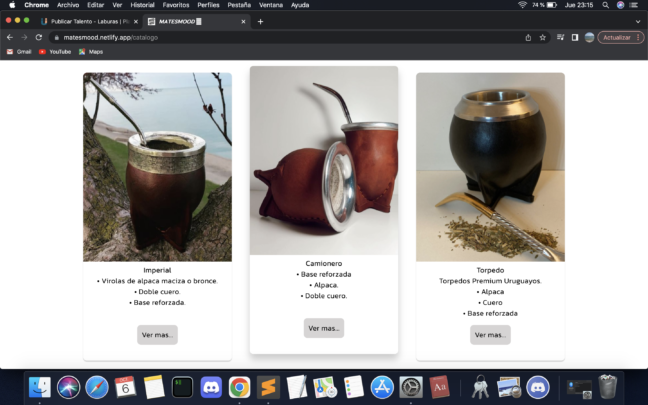The image size is (648, 405).
Task: Expand the tab search chevron
Action: 638,21
